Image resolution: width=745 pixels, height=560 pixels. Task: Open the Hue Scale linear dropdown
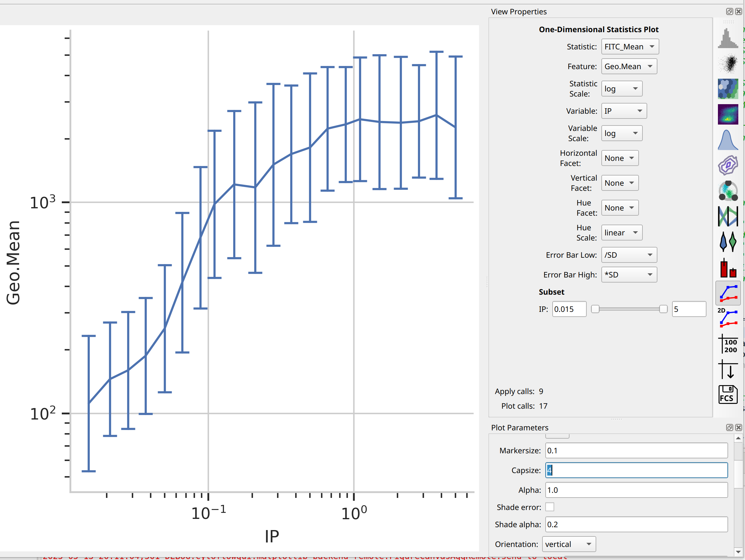click(x=622, y=233)
